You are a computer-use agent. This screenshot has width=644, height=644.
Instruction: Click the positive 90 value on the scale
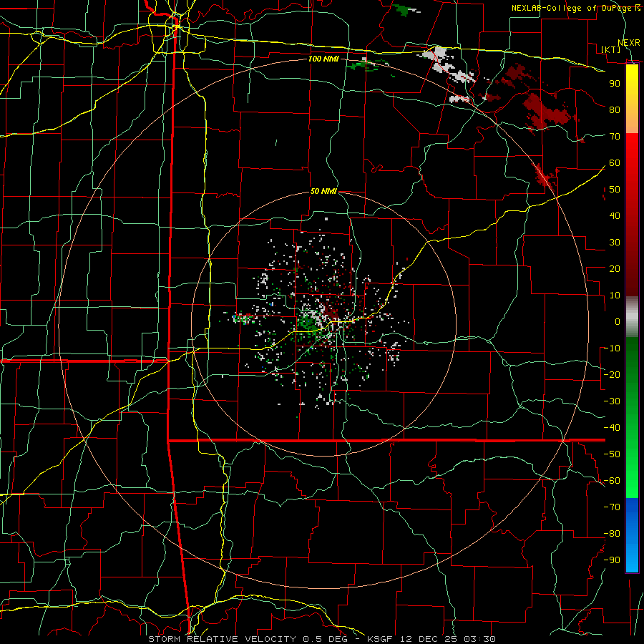tap(615, 84)
